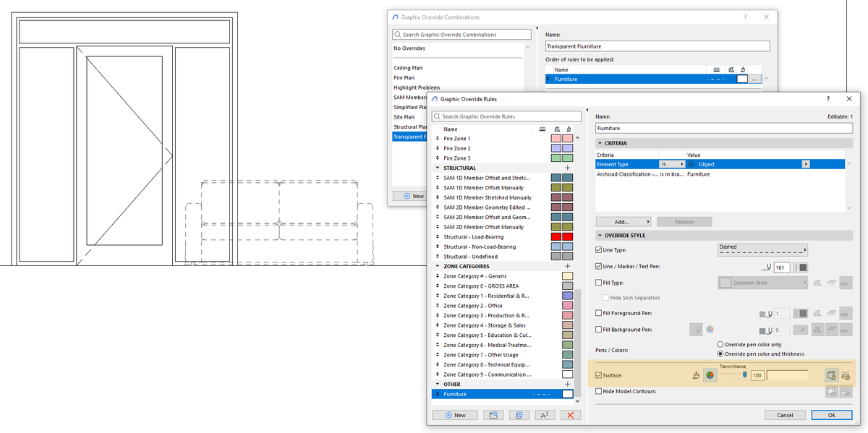Duplicate the selected Furniture rule
Viewport: 868px width, 433px height.
(x=518, y=415)
